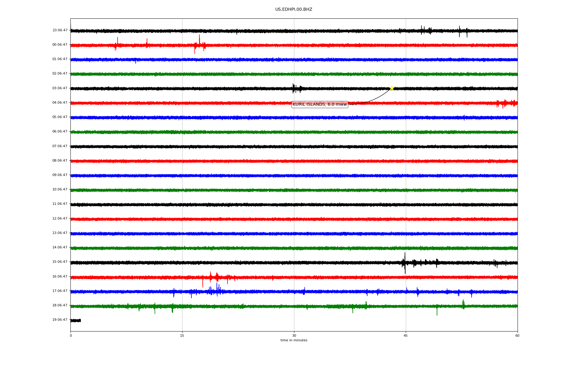Click the 17:06:47 time label

tap(60, 291)
